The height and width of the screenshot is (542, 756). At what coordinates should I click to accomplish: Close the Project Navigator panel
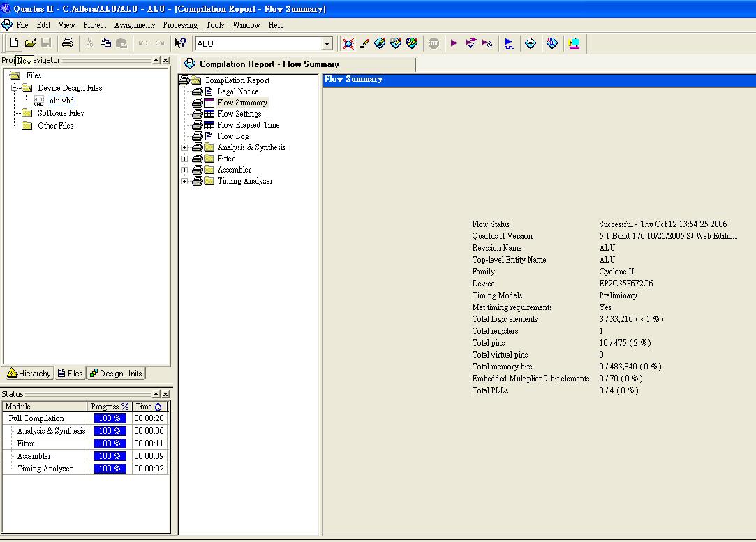coord(165,61)
